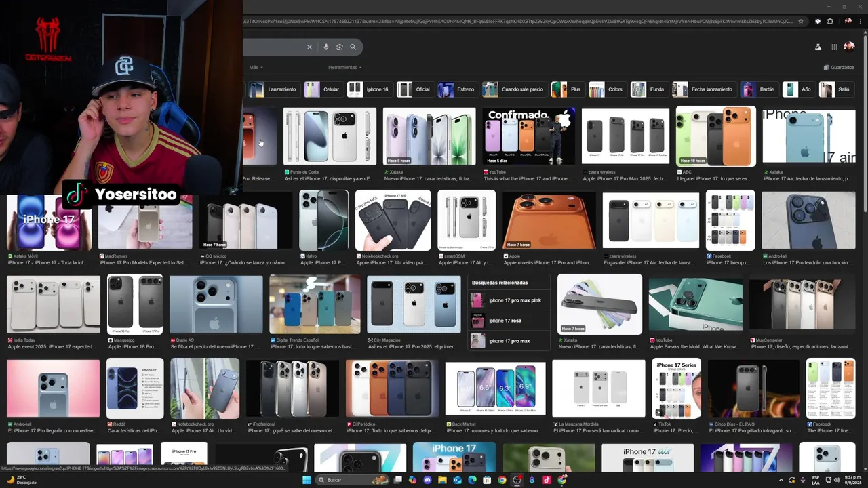Open TikTok iPhone 17 Series image

click(x=676, y=388)
